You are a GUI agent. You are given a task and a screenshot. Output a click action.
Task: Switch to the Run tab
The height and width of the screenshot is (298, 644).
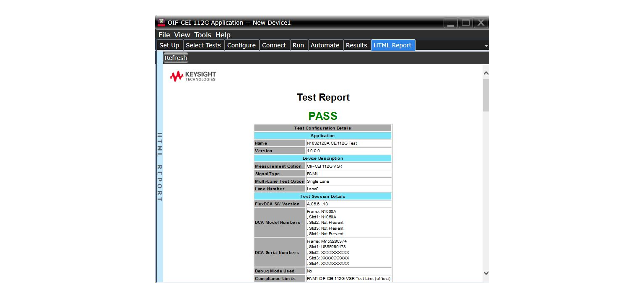(x=299, y=45)
